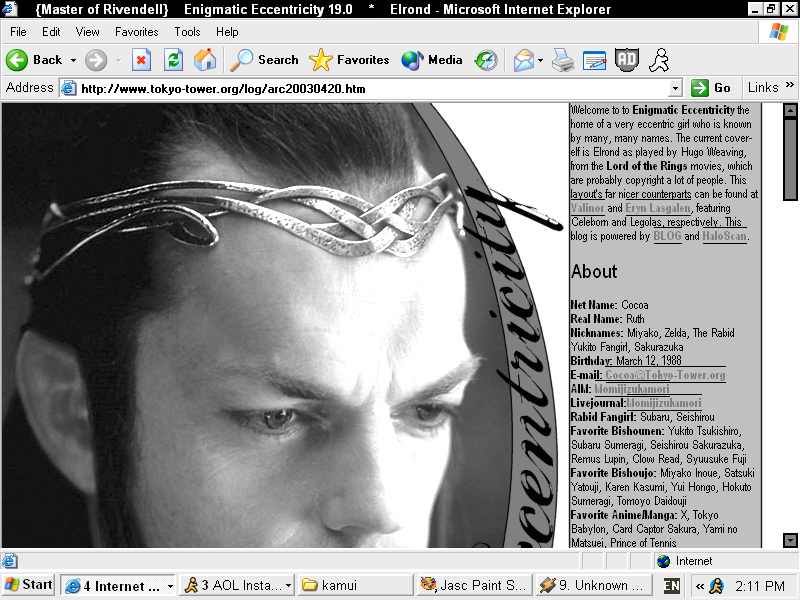Click the Cocoa@Tokyo-Tower.org email link
This screenshot has height=600, width=800.
[x=665, y=375]
